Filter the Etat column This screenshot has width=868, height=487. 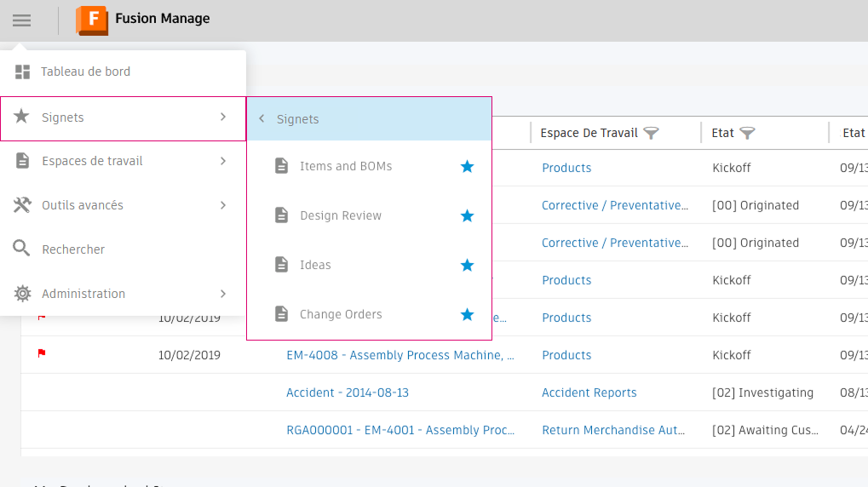pyautogui.click(x=748, y=133)
